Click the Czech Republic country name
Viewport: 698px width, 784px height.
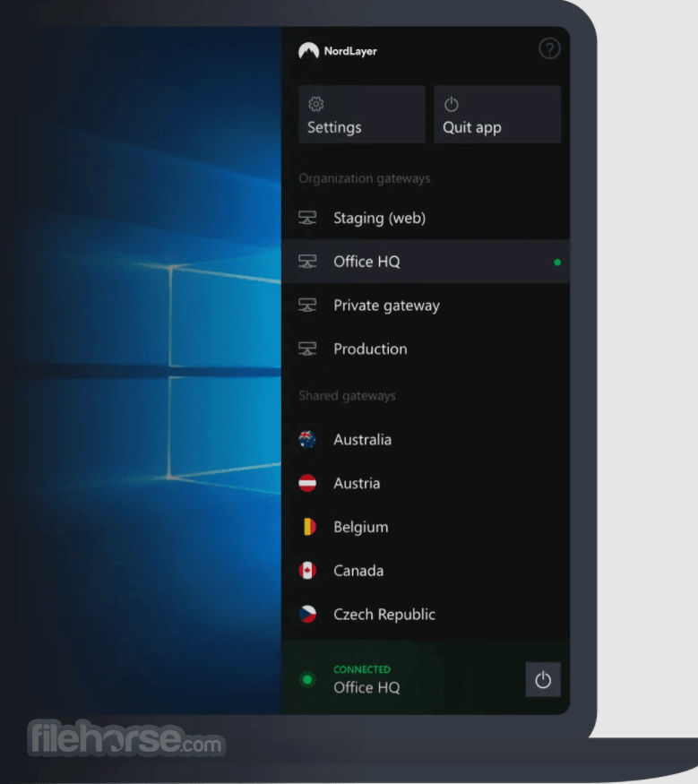tap(384, 615)
